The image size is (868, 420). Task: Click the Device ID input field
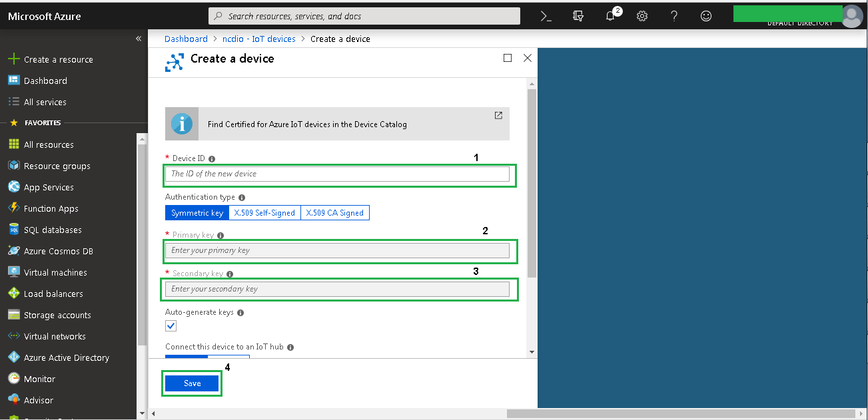pyautogui.click(x=337, y=174)
